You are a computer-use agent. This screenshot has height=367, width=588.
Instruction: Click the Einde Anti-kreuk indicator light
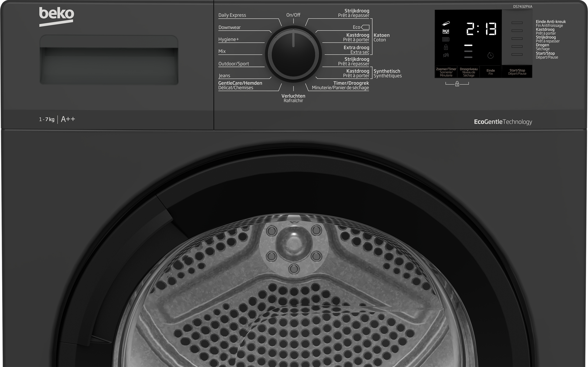point(517,23)
